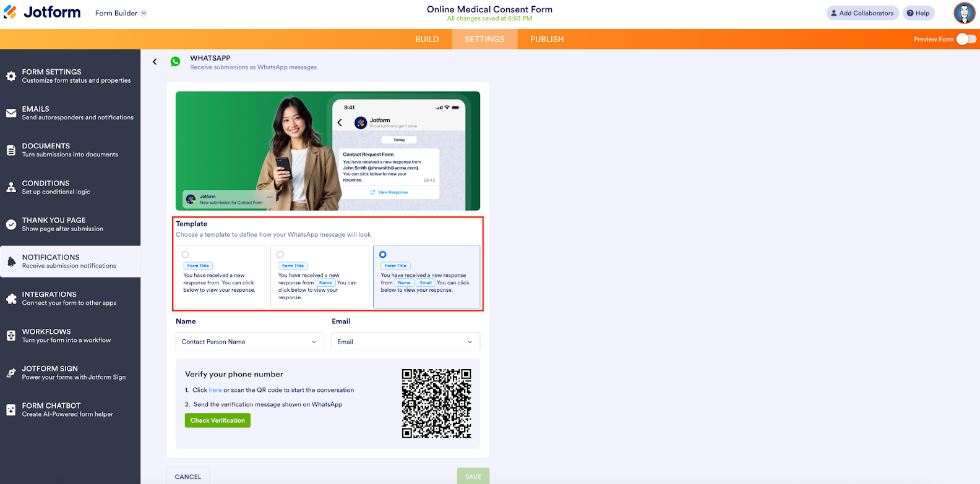980x484 pixels.
Task: Open the Contact Person Name dropdown
Action: (250, 342)
